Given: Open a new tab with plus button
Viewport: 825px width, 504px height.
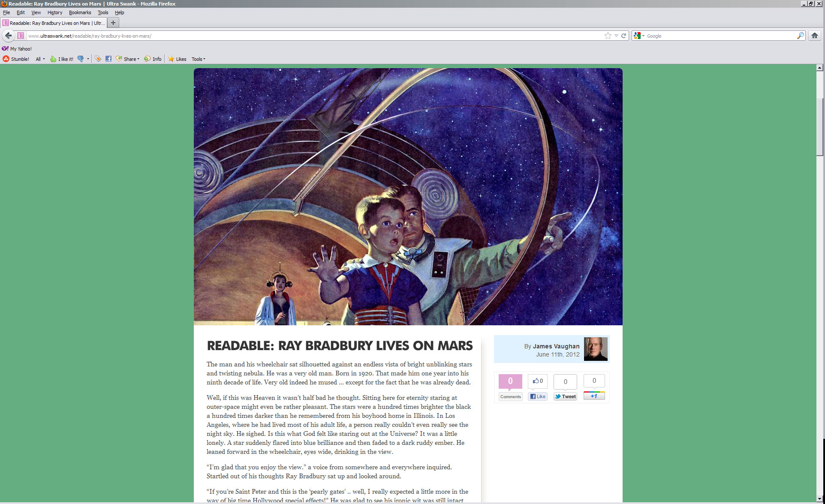Looking at the screenshot, I should point(113,23).
